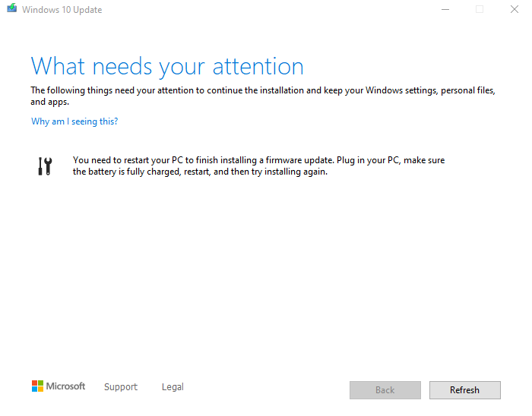Viewport: 532px width, 416px height.
Task: Click the 'The following things need your attention' paragraph
Action: [263, 96]
